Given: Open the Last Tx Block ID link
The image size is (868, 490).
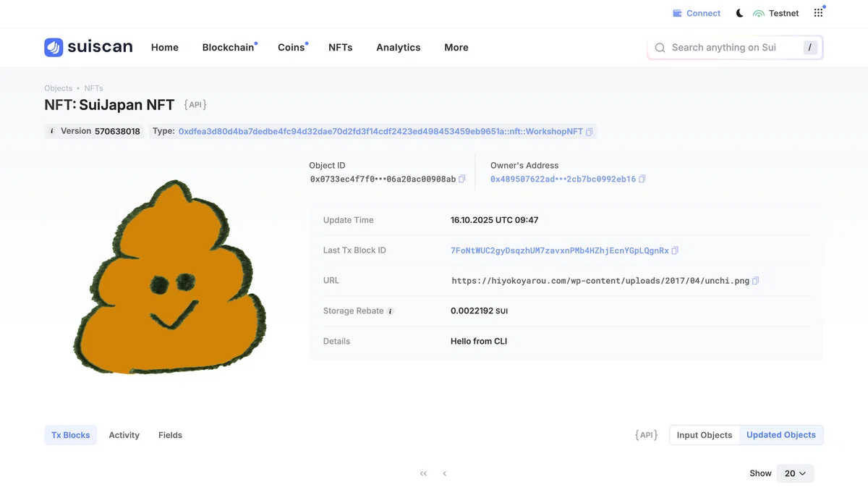Looking at the screenshot, I should point(560,250).
